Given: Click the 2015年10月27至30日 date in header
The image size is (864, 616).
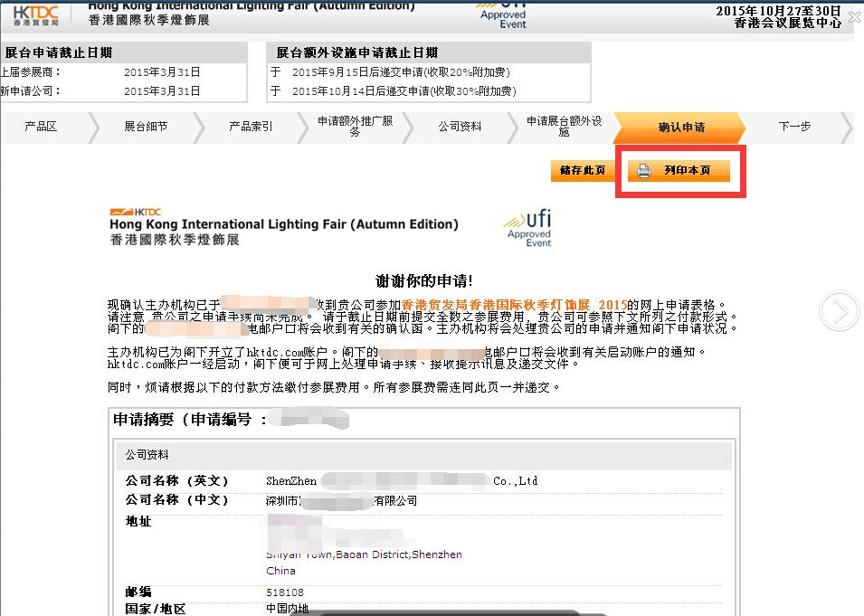Looking at the screenshot, I should pyautogui.click(x=779, y=11).
